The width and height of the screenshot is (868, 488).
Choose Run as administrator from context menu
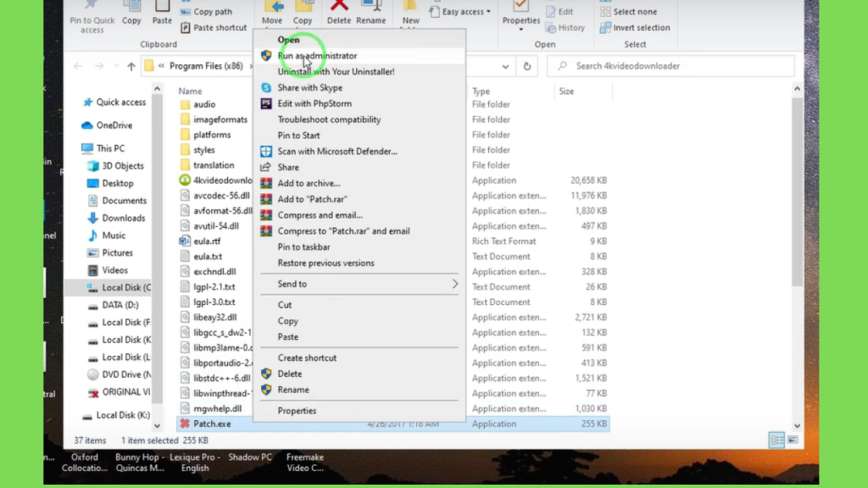317,56
